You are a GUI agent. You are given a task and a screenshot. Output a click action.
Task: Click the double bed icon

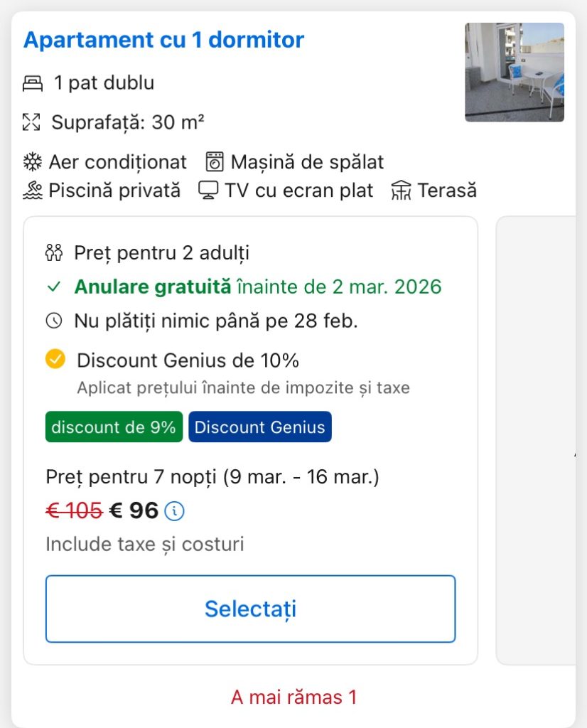coord(33,84)
